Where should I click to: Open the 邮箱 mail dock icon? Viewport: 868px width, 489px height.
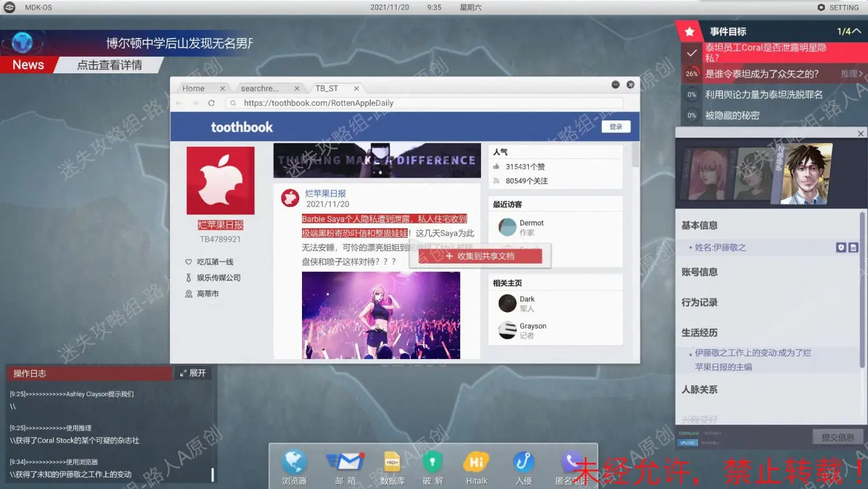click(x=345, y=462)
